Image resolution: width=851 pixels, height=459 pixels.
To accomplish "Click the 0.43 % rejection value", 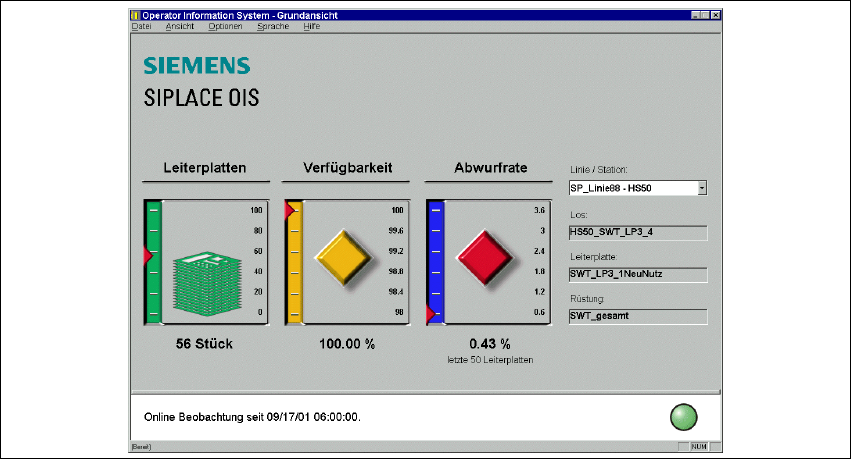I will click(x=490, y=344).
